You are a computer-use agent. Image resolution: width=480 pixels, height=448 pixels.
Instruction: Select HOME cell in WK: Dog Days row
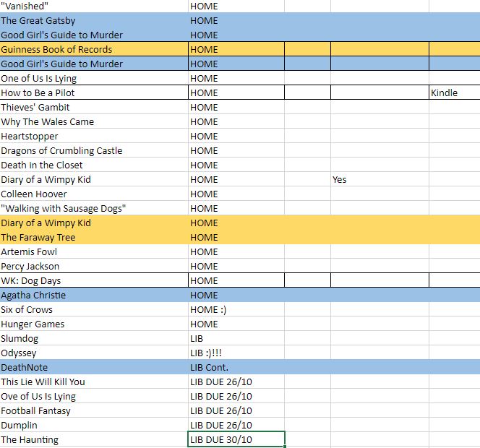[x=236, y=280]
